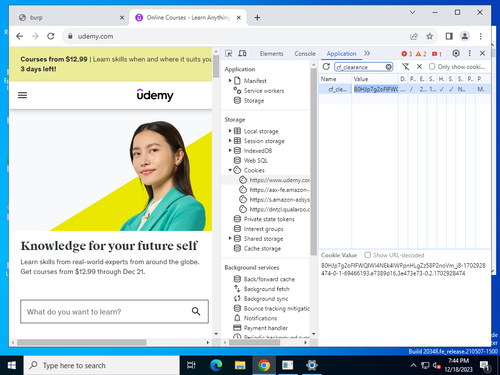Screen dimensions: 500x375
Task: Expand Local storage in the sidebar
Action: point(230,131)
